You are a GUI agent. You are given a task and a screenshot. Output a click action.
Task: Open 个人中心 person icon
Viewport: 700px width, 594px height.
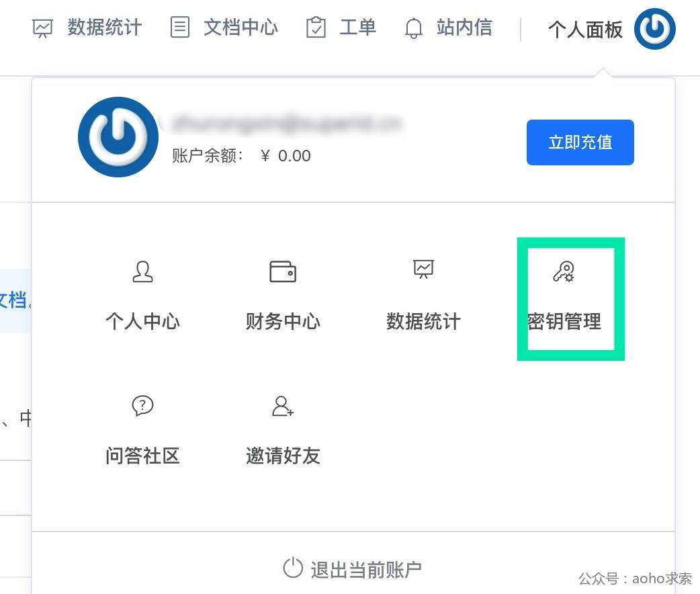pyautogui.click(x=142, y=271)
